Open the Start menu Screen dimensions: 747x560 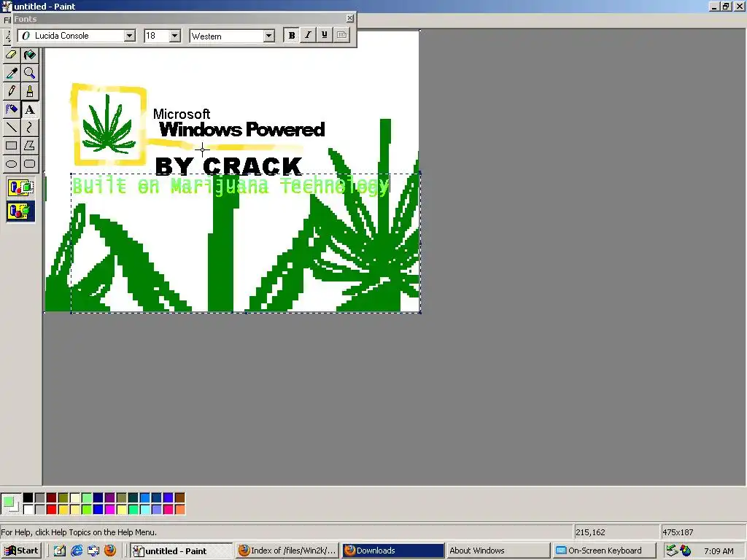(21, 551)
